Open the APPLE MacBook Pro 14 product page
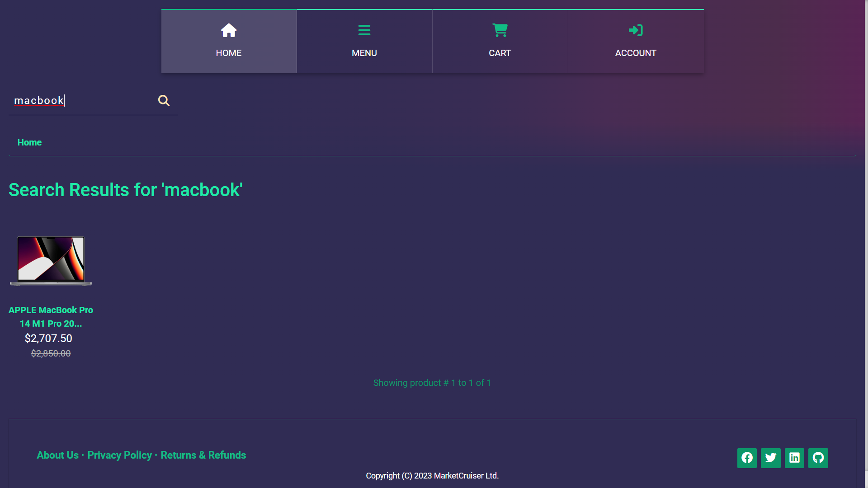The height and width of the screenshot is (488, 868). [51, 317]
